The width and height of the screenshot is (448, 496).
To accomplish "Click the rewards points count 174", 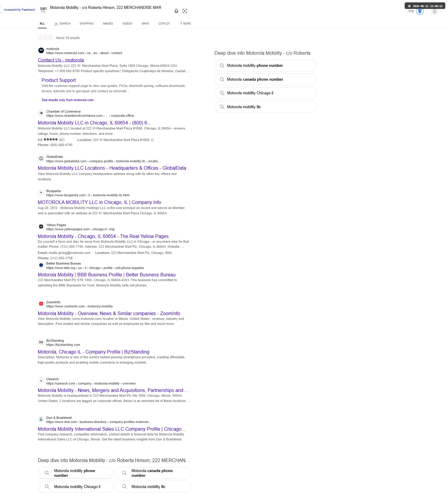I will (x=411, y=11).
